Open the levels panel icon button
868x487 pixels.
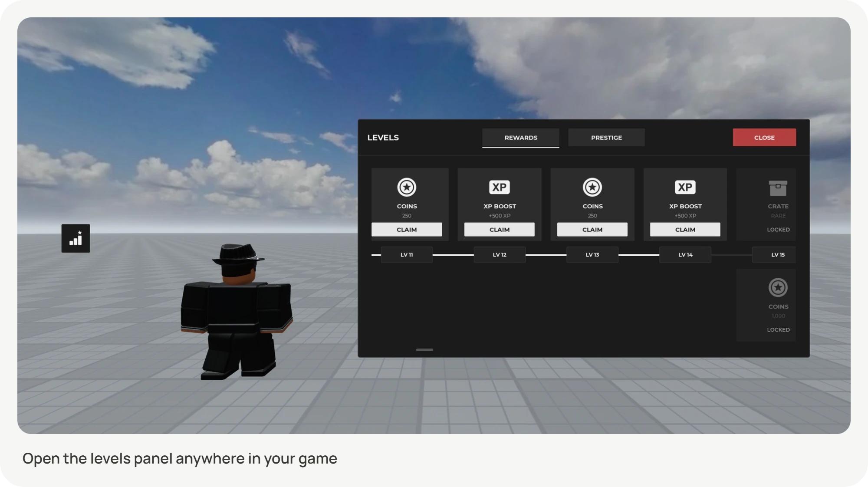[76, 238]
